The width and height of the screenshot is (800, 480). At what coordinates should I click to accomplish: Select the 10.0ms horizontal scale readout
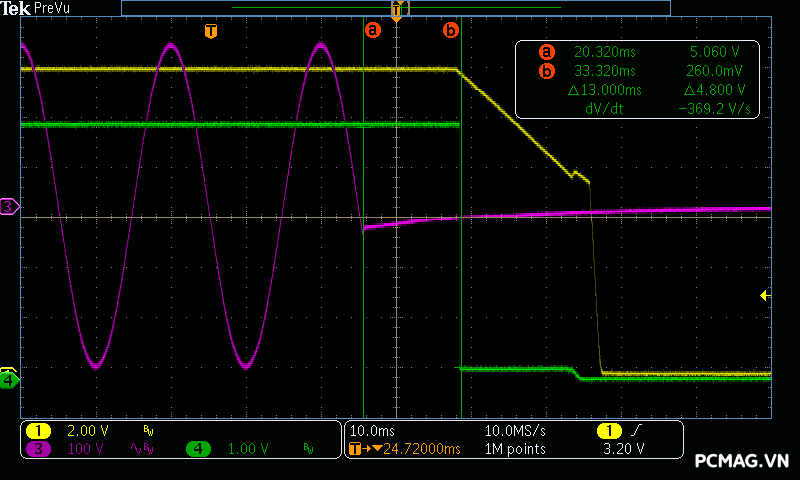[x=371, y=430]
